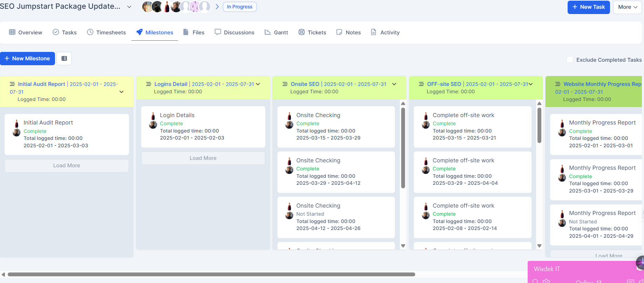This screenshot has height=283, width=644.
Task: Click the list icon on Logins Detail milestone
Action: (x=149, y=84)
